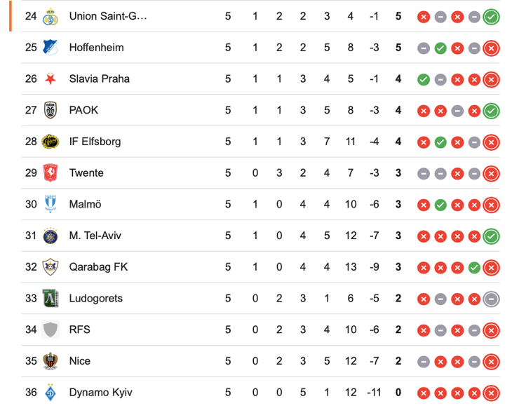Viewport: 519px width, 420px height.
Task: Click M. Tel-Aviv's latest win form icon
Action: coord(491,236)
